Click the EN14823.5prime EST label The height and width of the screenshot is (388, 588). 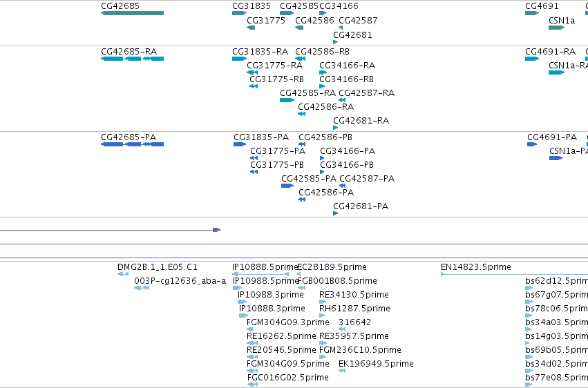click(476, 267)
